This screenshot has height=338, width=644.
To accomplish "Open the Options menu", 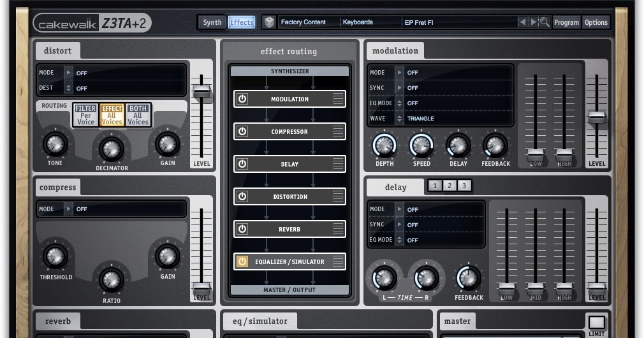I will click(596, 22).
